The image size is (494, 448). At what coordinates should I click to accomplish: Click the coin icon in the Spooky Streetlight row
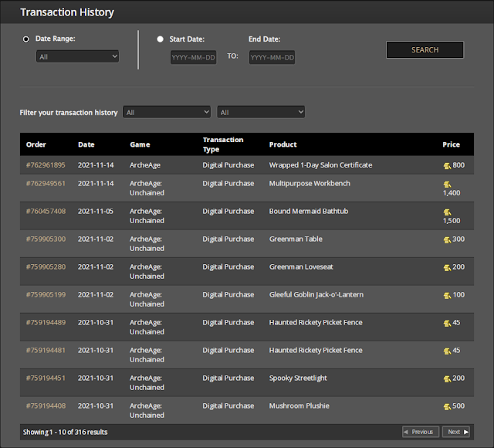pos(447,378)
